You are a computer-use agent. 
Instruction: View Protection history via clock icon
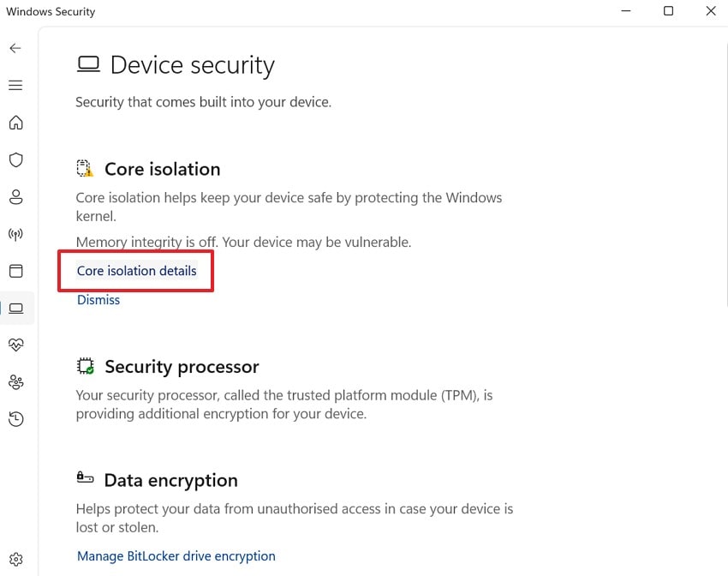coord(15,418)
